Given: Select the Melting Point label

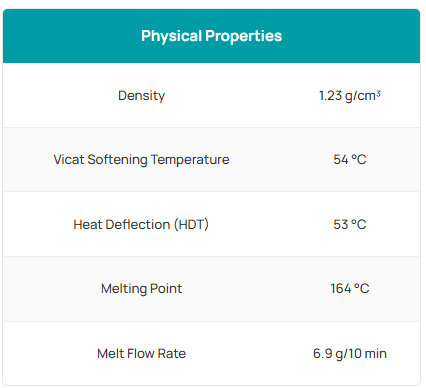Looking at the screenshot, I should click(141, 289).
